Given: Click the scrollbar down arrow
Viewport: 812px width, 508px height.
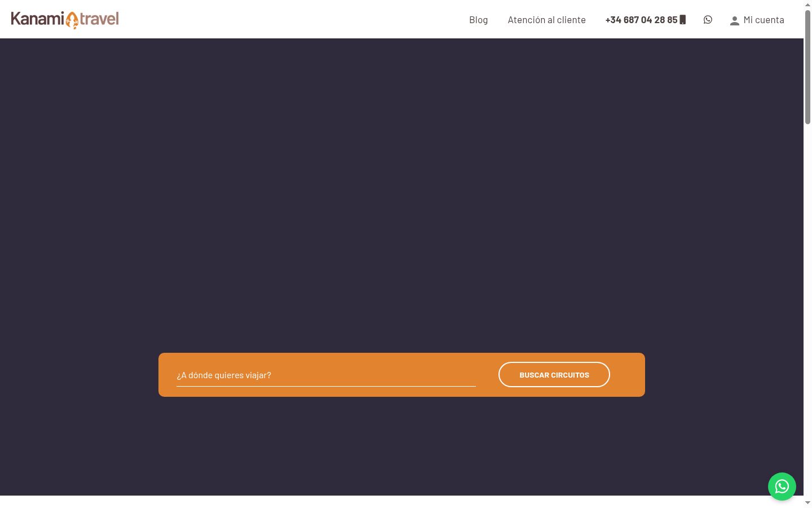Looking at the screenshot, I should coord(807,503).
